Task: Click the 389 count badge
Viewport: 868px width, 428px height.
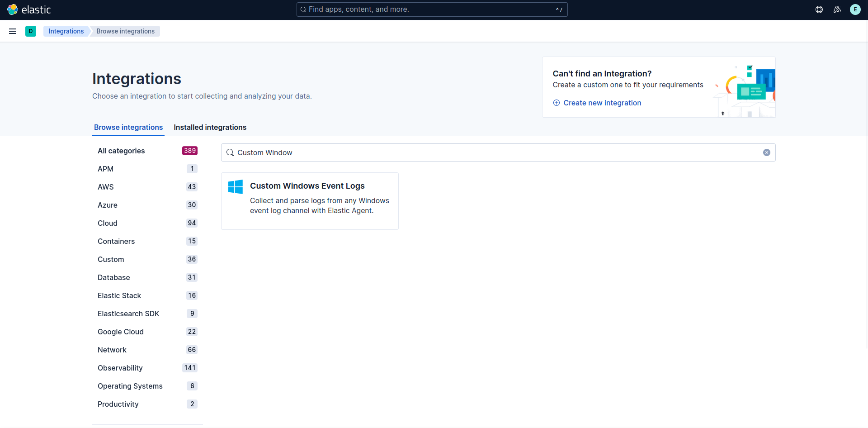Action: pyautogui.click(x=190, y=151)
